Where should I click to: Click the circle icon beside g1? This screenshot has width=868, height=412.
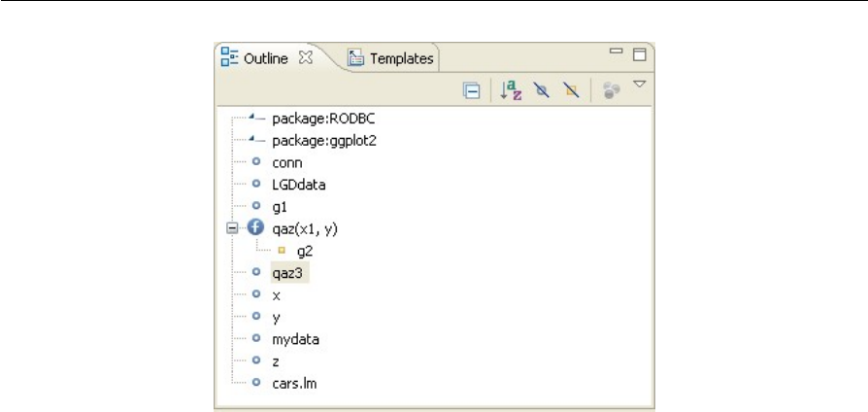coord(255,205)
